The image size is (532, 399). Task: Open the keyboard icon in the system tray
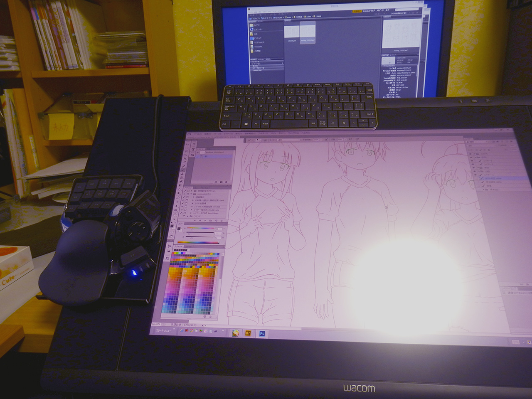516,342
